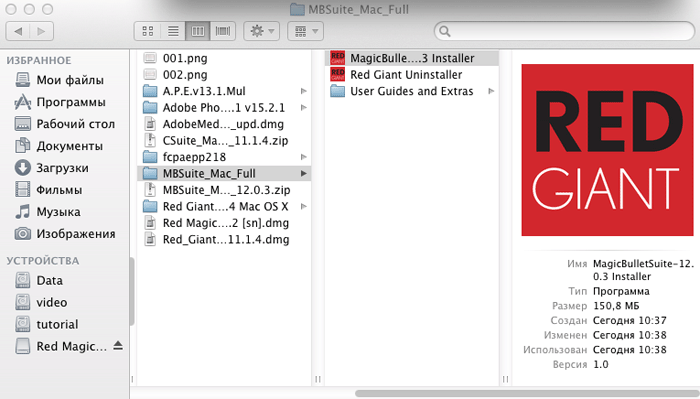Go back to the previous folder
The width and height of the screenshot is (700, 399).
18,31
